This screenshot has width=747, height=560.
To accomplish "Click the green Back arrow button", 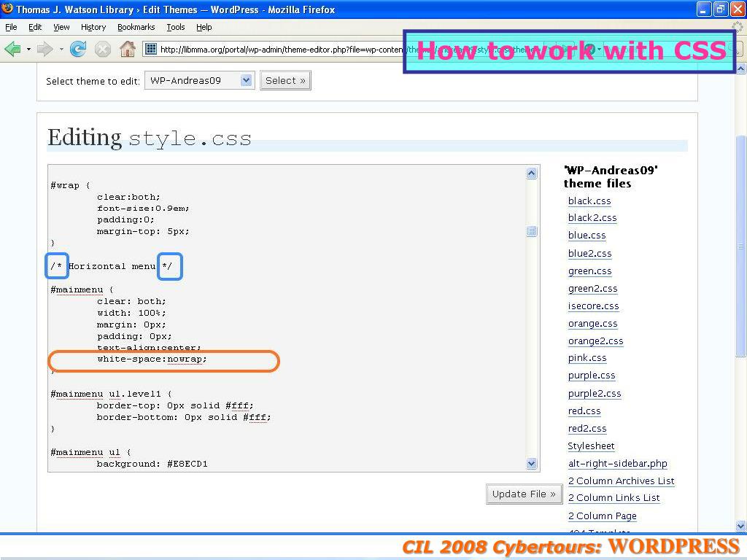I will point(13,49).
